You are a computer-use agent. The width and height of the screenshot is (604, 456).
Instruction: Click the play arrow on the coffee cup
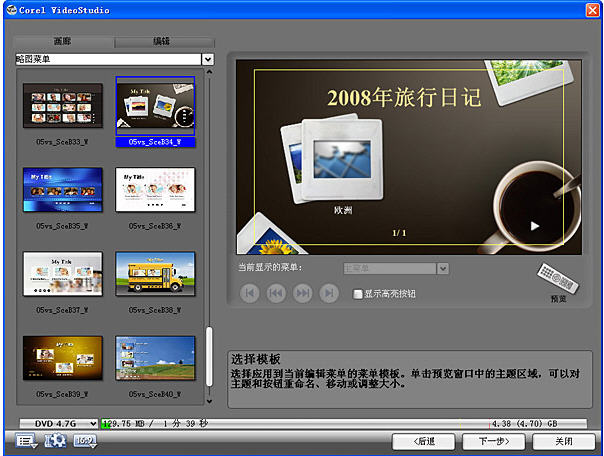point(535,226)
